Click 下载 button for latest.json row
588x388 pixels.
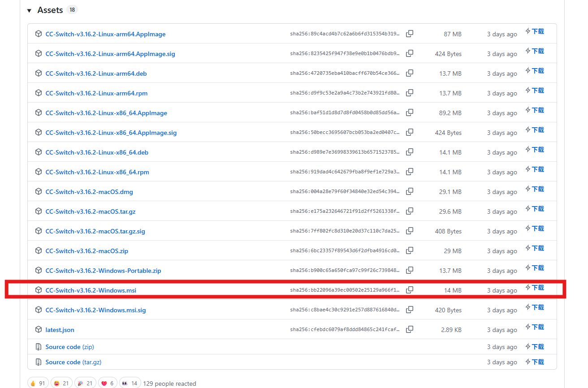pyautogui.click(x=535, y=327)
